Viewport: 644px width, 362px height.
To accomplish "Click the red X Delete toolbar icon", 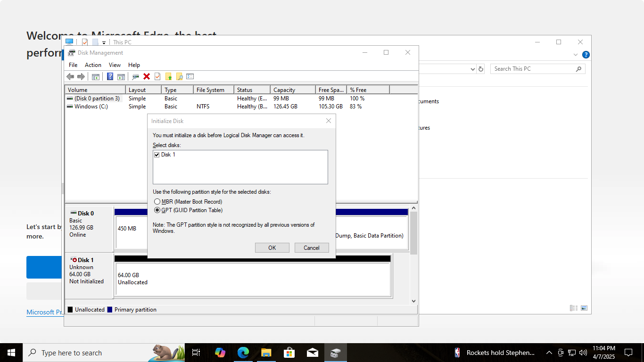I will point(147,76).
